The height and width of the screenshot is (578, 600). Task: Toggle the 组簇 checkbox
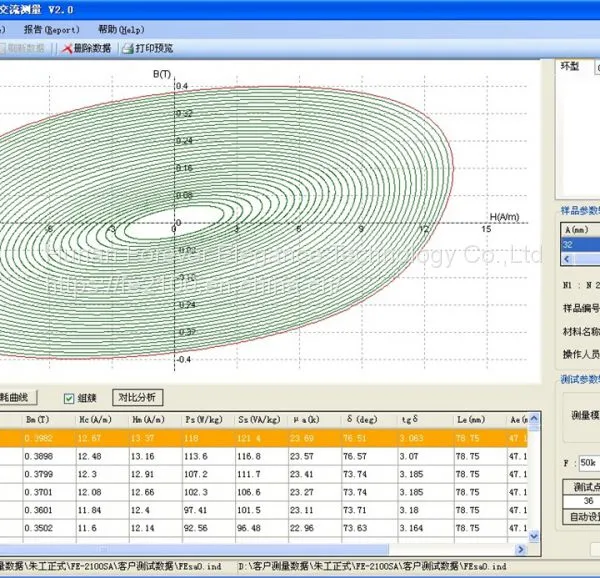tap(69, 398)
